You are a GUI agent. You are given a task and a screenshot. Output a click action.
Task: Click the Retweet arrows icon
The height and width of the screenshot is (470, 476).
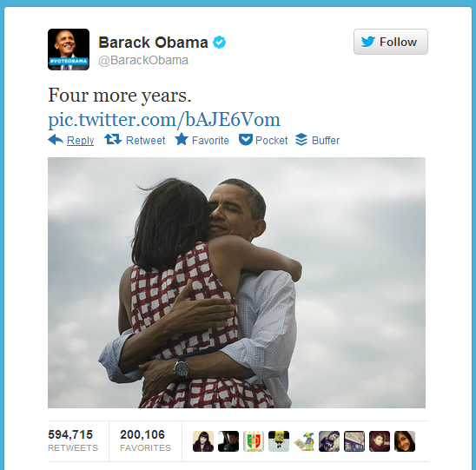[113, 139]
